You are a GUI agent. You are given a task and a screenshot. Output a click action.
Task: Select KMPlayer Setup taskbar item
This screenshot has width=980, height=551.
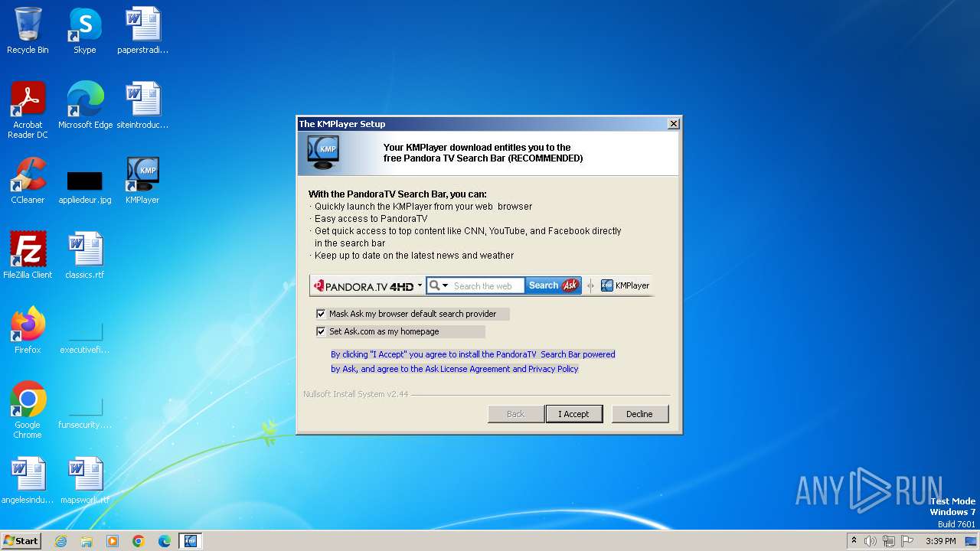pos(191,541)
